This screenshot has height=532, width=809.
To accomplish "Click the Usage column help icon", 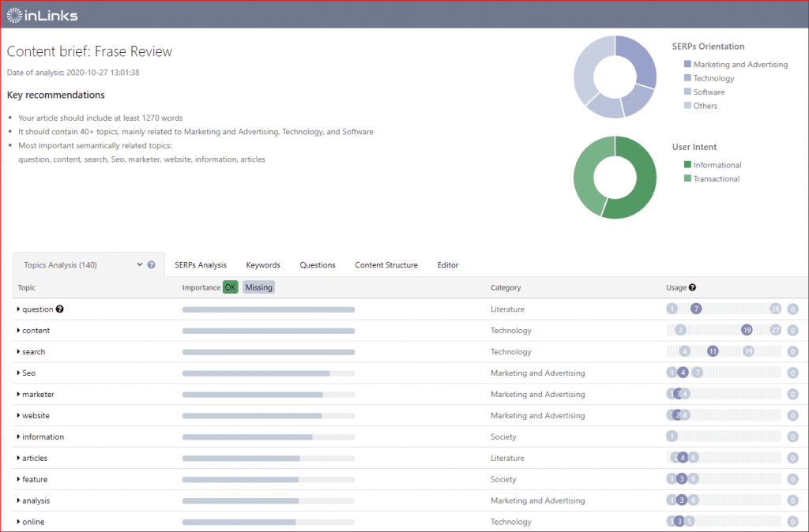I will click(692, 287).
